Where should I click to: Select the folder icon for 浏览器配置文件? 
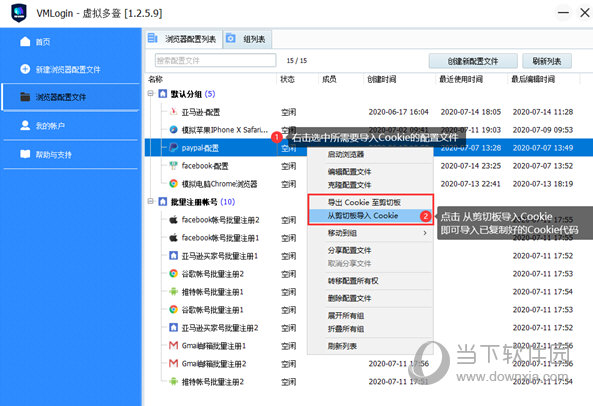[x=25, y=97]
